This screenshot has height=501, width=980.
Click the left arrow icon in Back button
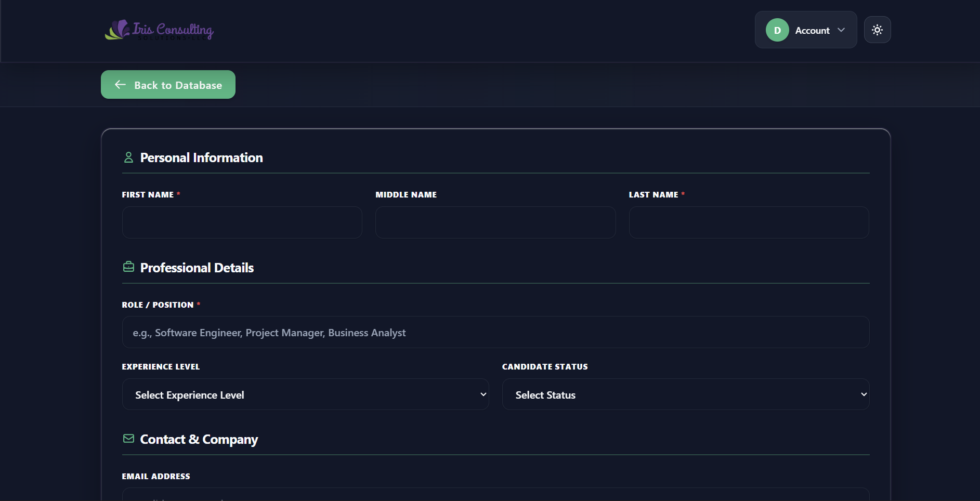pyautogui.click(x=120, y=85)
